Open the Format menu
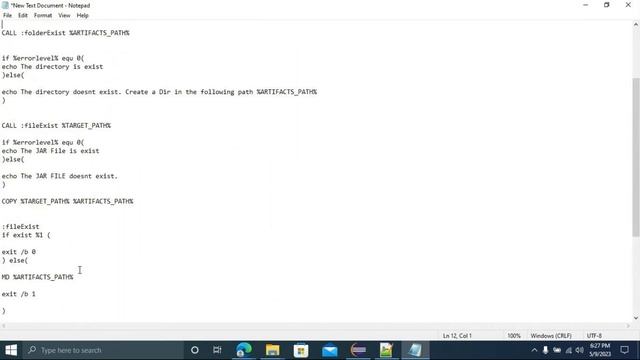Screen dimensions: 640x360 pyautogui.click(x=43, y=16)
